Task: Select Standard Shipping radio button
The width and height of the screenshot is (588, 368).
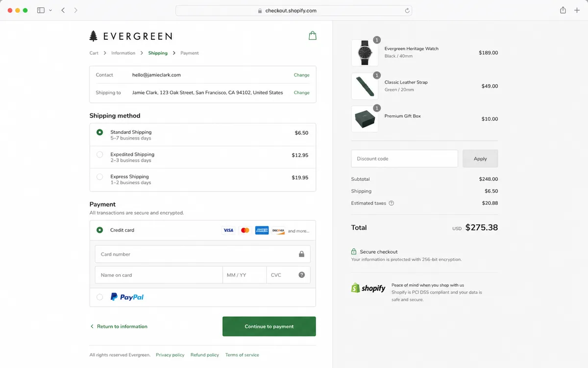Action: (100, 132)
